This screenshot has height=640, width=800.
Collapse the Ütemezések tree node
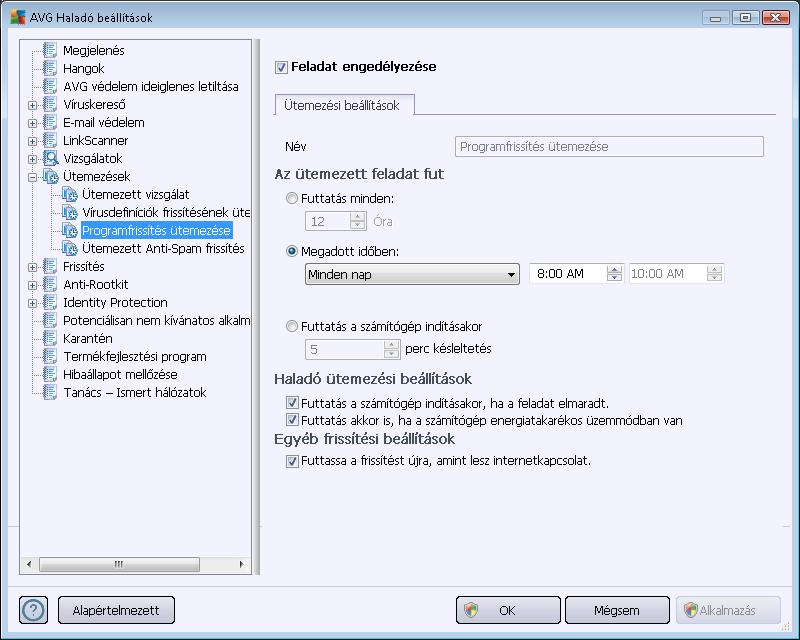pyautogui.click(x=33, y=177)
